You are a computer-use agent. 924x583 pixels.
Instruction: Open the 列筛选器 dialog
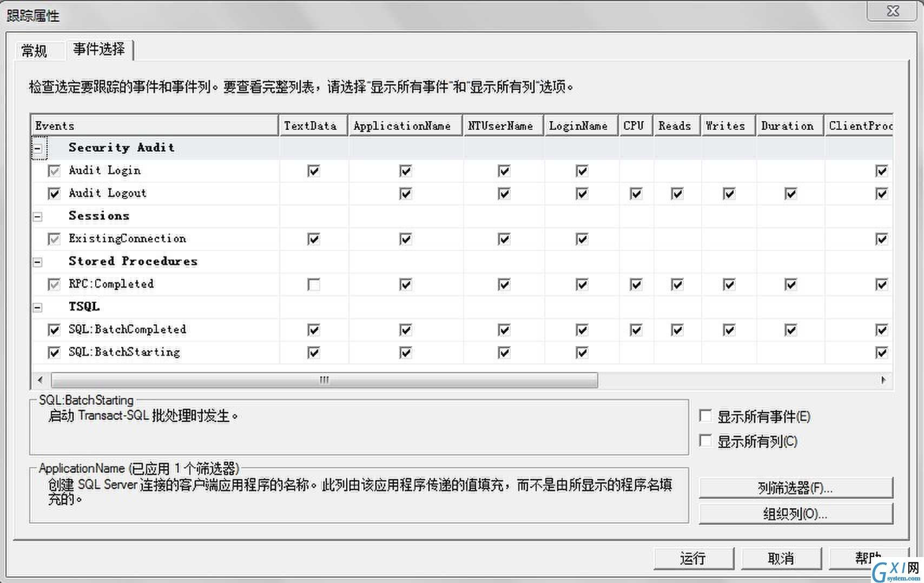[796, 488]
